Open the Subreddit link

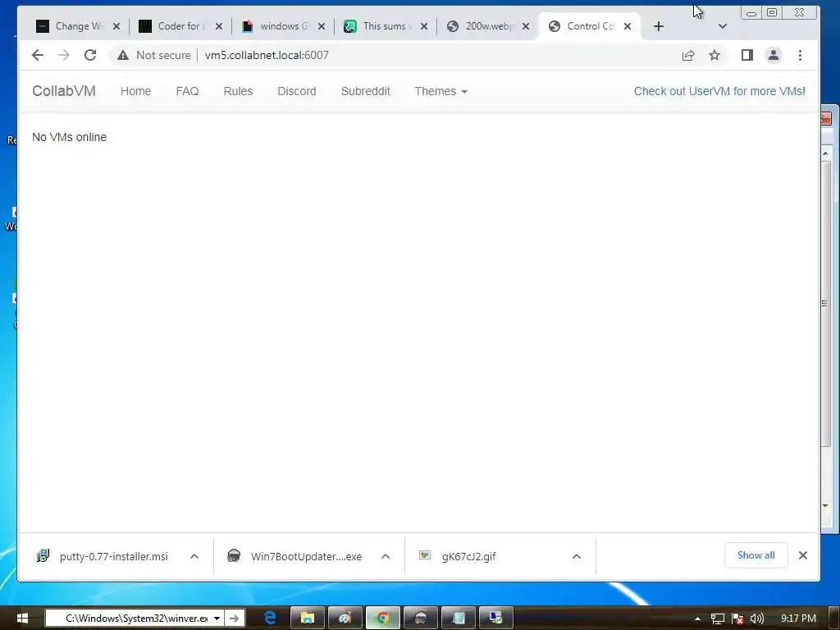365,91
